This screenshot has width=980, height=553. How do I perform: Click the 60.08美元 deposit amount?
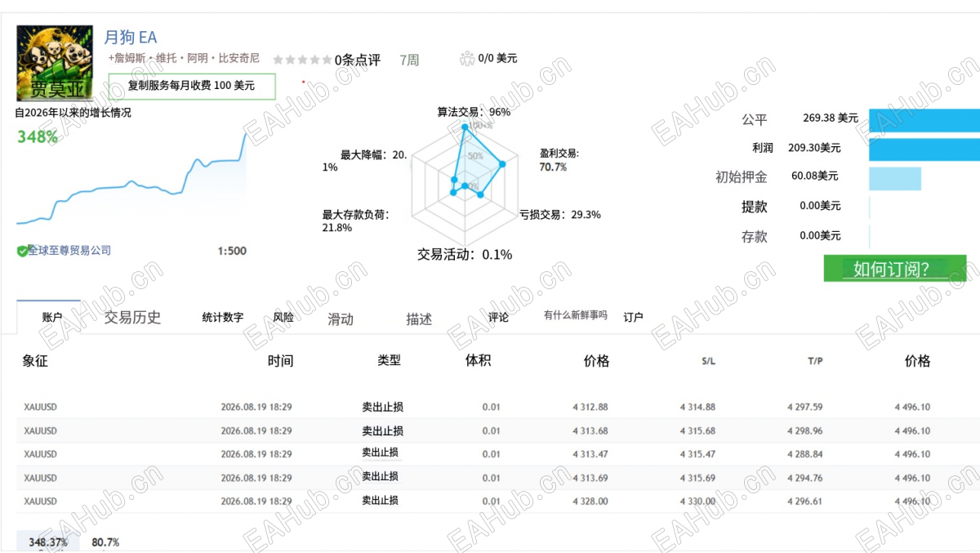pyautogui.click(x=815, y=176)
